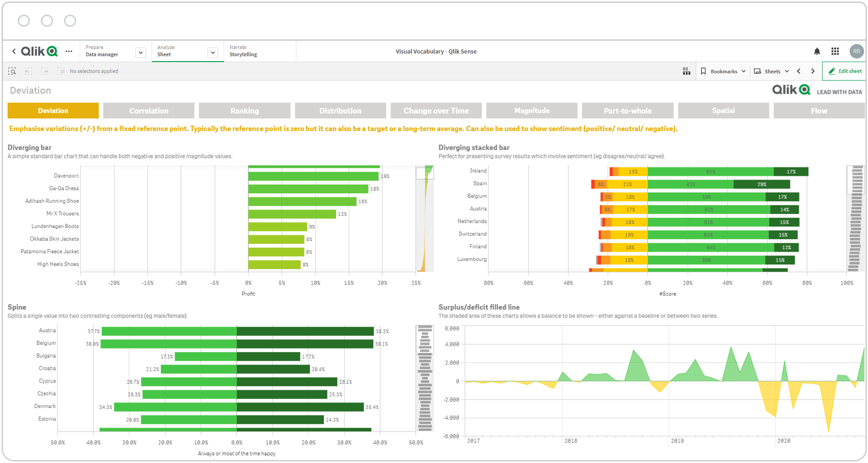Select the Deviation category button
This screenshot has width=868, height=463.
click(53, 110)
